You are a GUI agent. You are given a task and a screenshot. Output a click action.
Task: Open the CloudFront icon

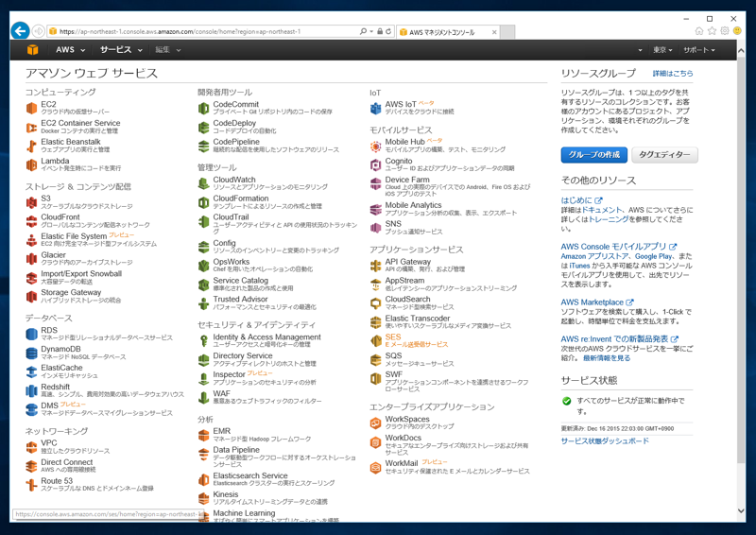31,221
